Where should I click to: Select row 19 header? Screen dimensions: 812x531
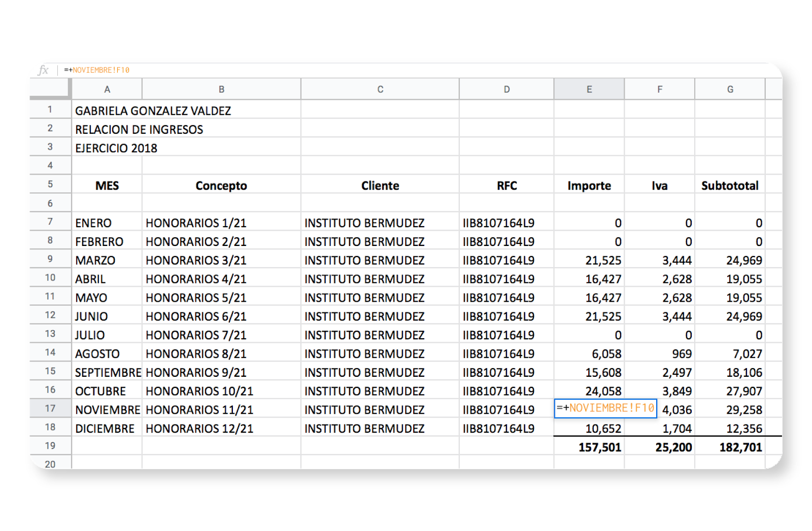[x=50, y=446]
